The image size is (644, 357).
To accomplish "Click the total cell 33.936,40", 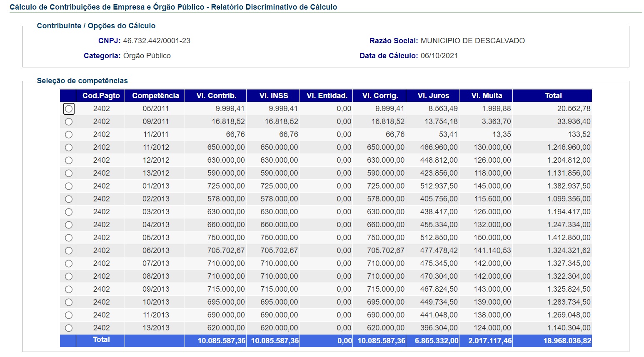I will coord(574,121).
